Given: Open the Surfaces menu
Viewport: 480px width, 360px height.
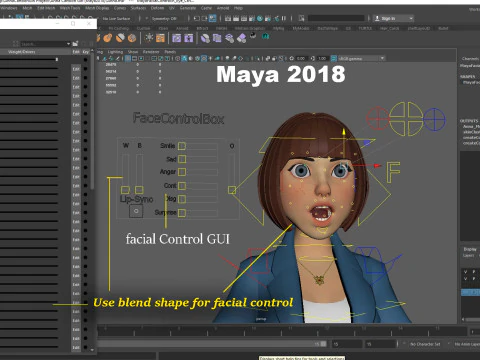Looking at the screenshot, I should [138, 8].
